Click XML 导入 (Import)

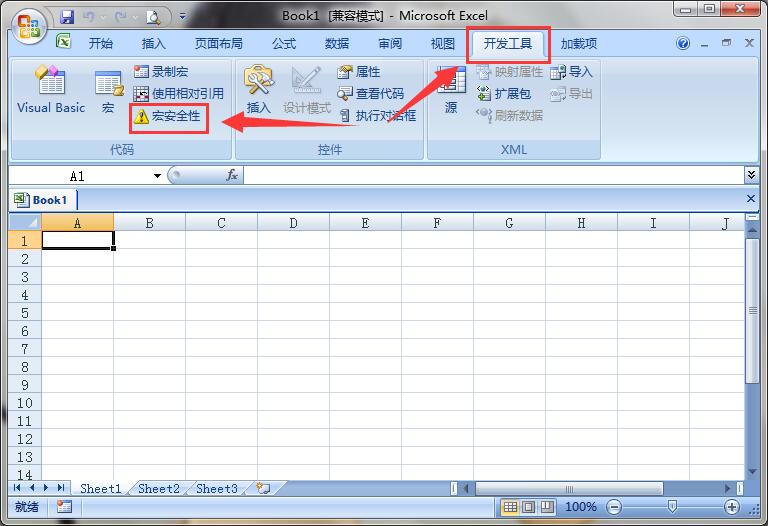572,72
